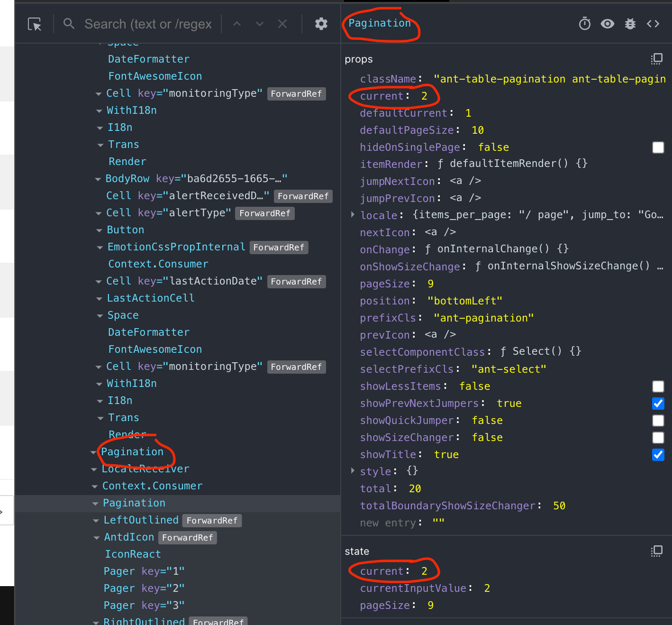Open component source with the code brackets icon

coord(653,24)
